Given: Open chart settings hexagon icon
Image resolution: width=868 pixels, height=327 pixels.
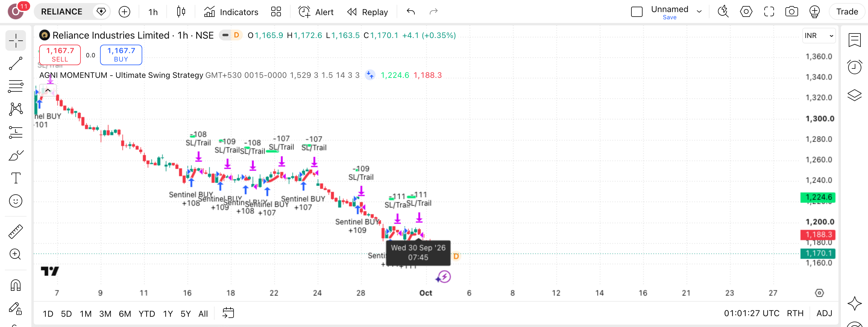Looking at the screenshot, I should click(x=746, y=12).
